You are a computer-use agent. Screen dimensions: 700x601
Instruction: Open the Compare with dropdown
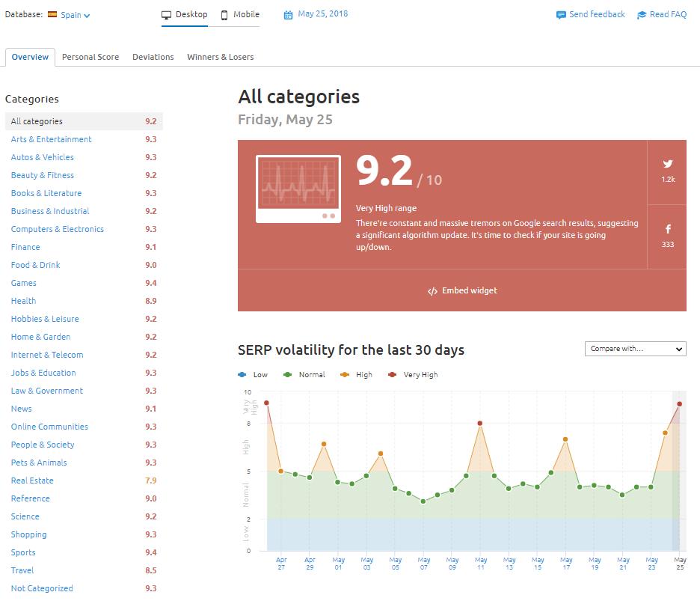pyautogui.click(x=635, y=349)
